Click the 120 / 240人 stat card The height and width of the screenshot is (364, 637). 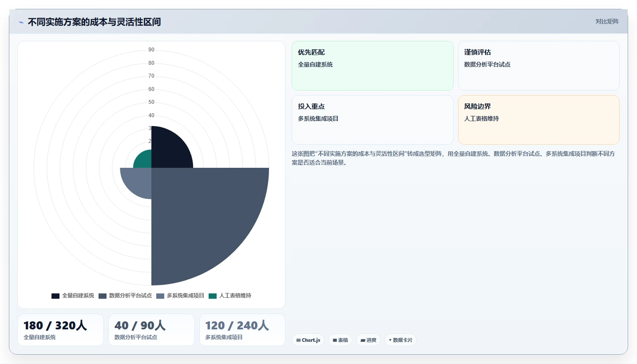[x=242, y=330]
